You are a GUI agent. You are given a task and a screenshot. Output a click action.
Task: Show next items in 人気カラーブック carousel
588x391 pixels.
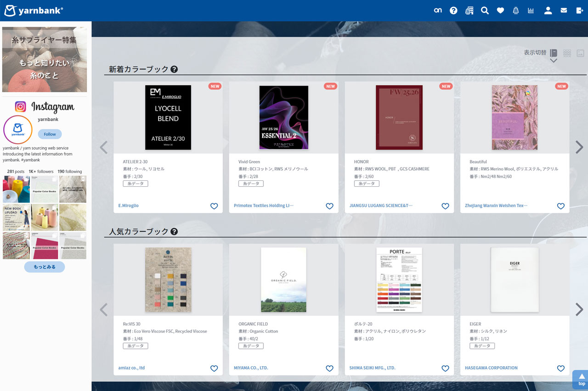pos(579,309)
